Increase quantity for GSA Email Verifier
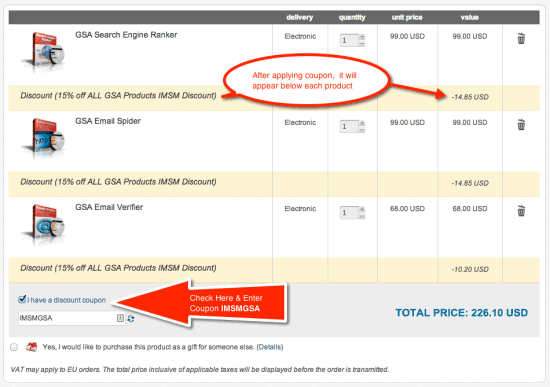 [362, 209]
